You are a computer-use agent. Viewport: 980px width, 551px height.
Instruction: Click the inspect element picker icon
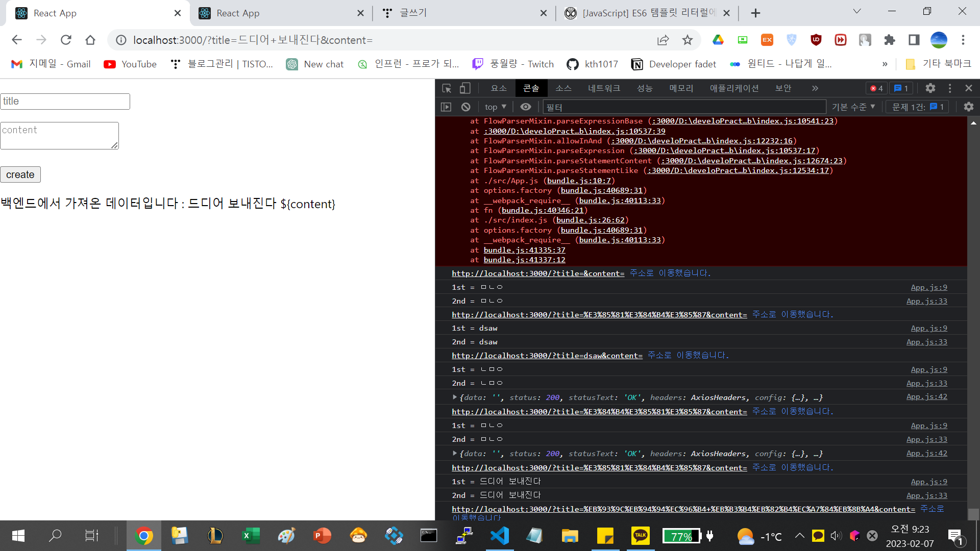pyautogui.click(x=447, y=88)
